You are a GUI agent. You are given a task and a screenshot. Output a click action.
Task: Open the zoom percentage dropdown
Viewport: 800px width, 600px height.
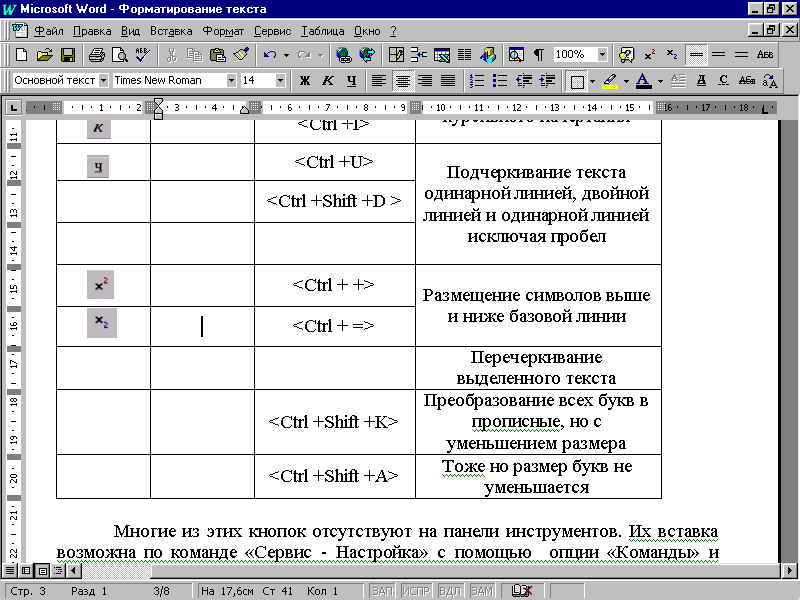(x=603, y=54)
